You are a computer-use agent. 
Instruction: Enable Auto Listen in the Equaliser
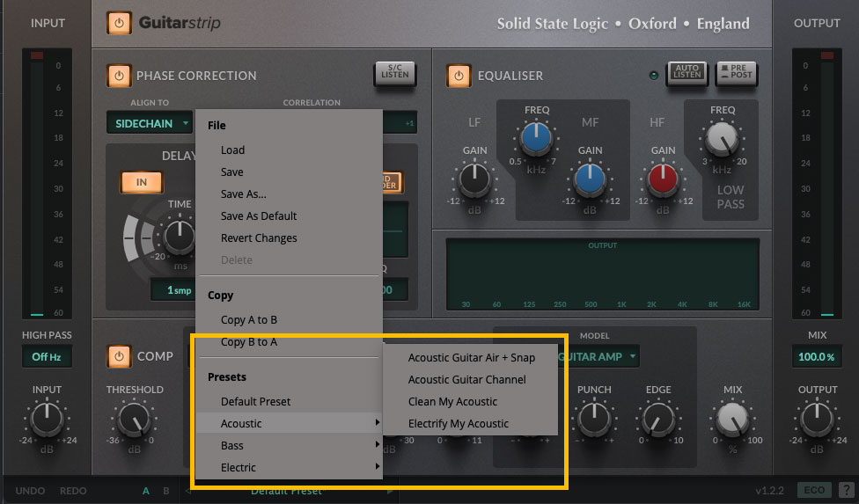(687, 73)
